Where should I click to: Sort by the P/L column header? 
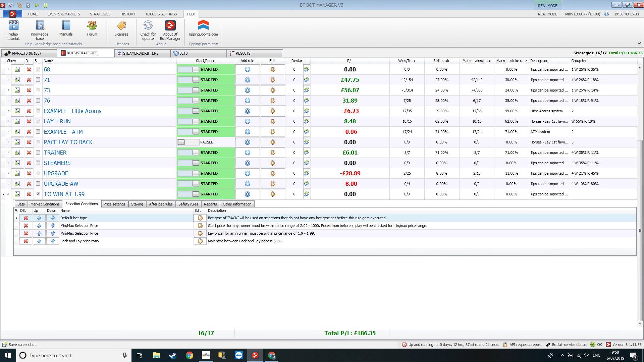coord(350,61)
